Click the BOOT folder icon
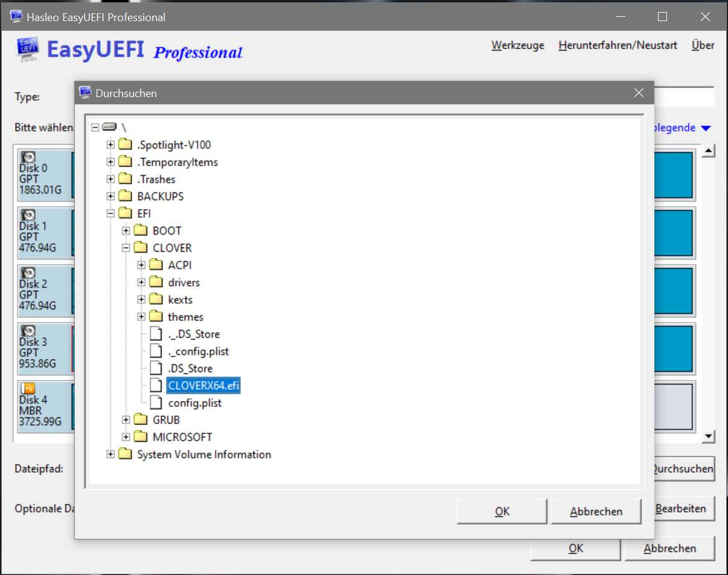The height and width of the screenshot is (575, 728). [141, 230]
